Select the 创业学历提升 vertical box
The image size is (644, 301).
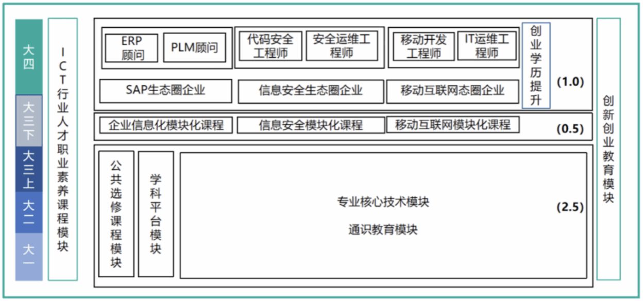click(x=536, y=65)
